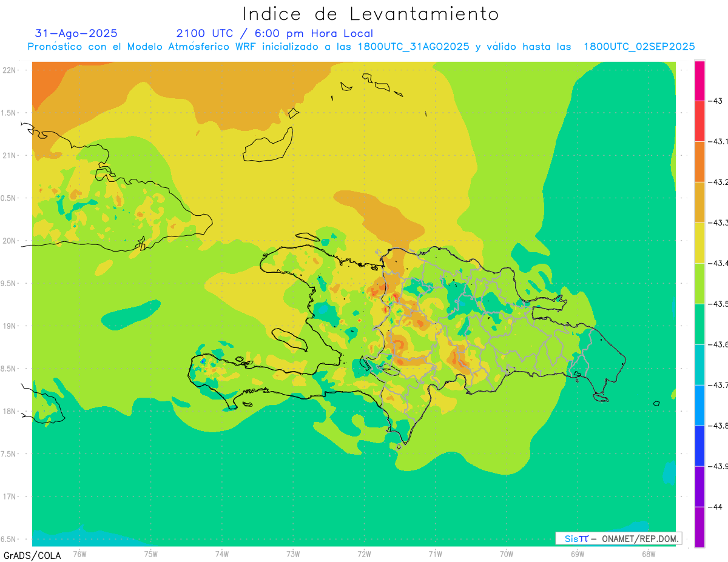Viewport: 728px width, 562px height.
Task: Click the legend value '-43.3'
Action: (718, 222)
